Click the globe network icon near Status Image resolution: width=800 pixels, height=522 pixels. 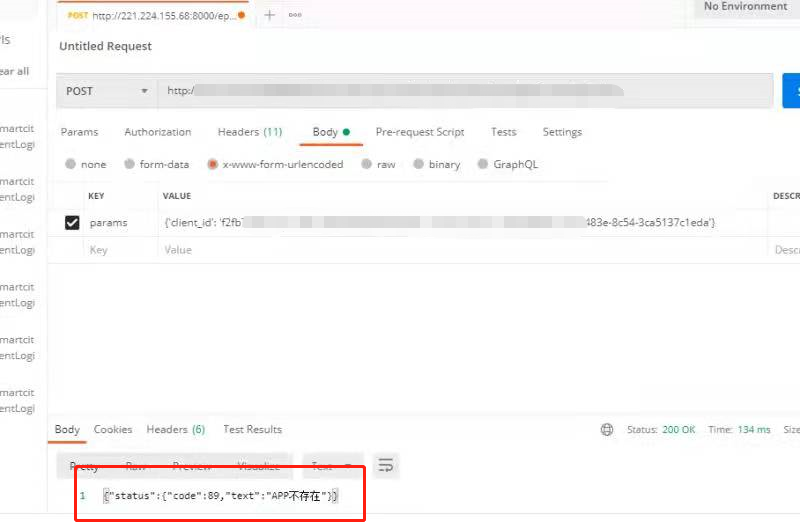click(607, 430)
